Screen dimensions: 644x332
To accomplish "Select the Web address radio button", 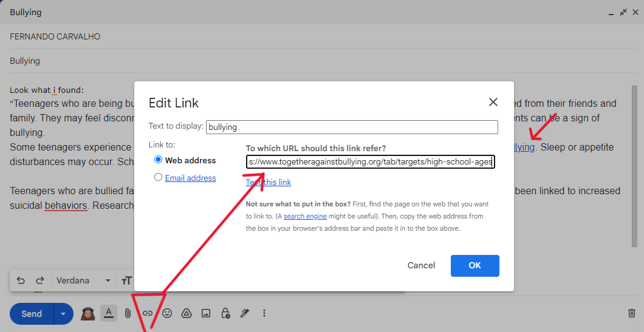I will 158,160.
